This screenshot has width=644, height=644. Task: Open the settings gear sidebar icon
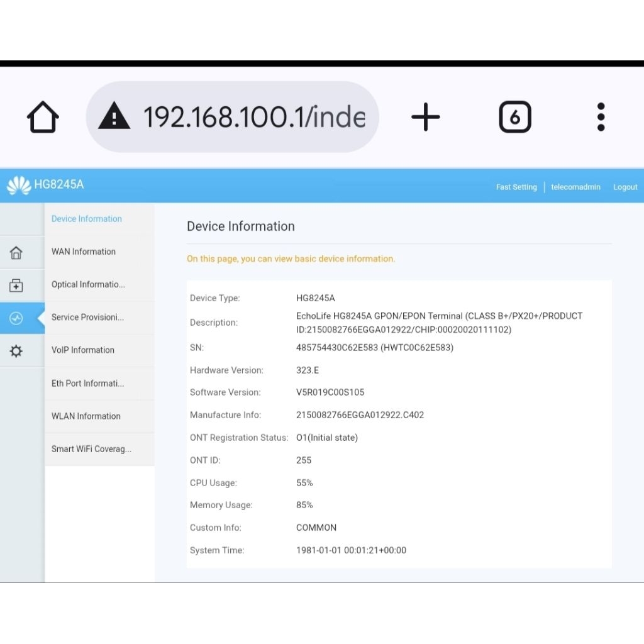pyautogui.click(x=16, y=351)
